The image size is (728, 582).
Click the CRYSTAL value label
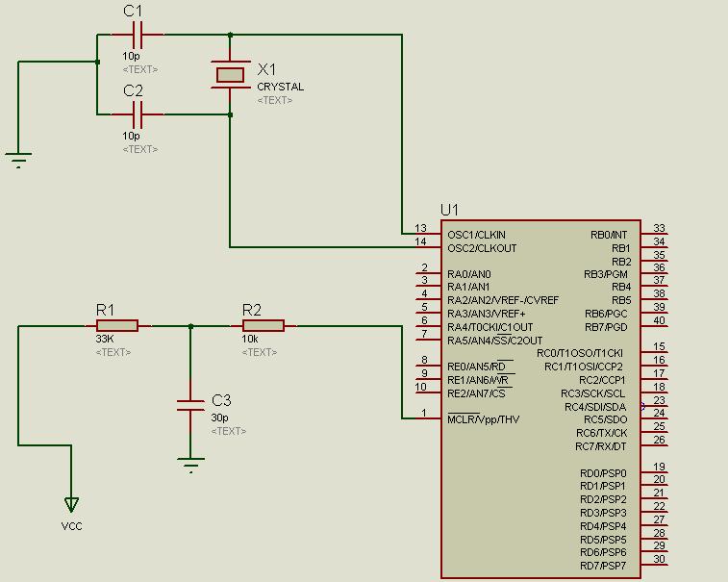281,87
